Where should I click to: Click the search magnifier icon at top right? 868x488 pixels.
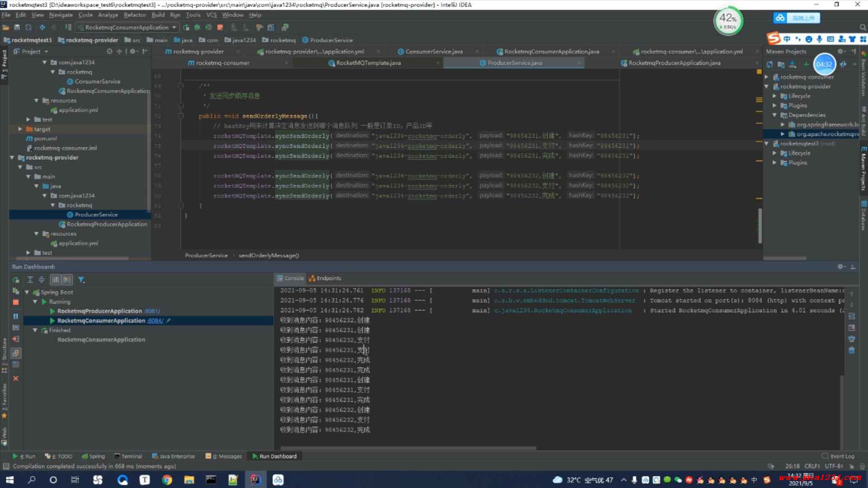click(863, 28)
